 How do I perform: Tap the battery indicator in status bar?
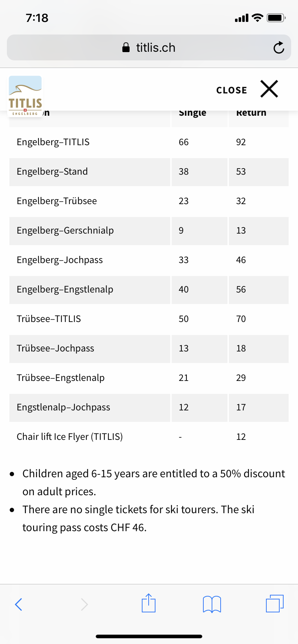[x=276, y=18]
